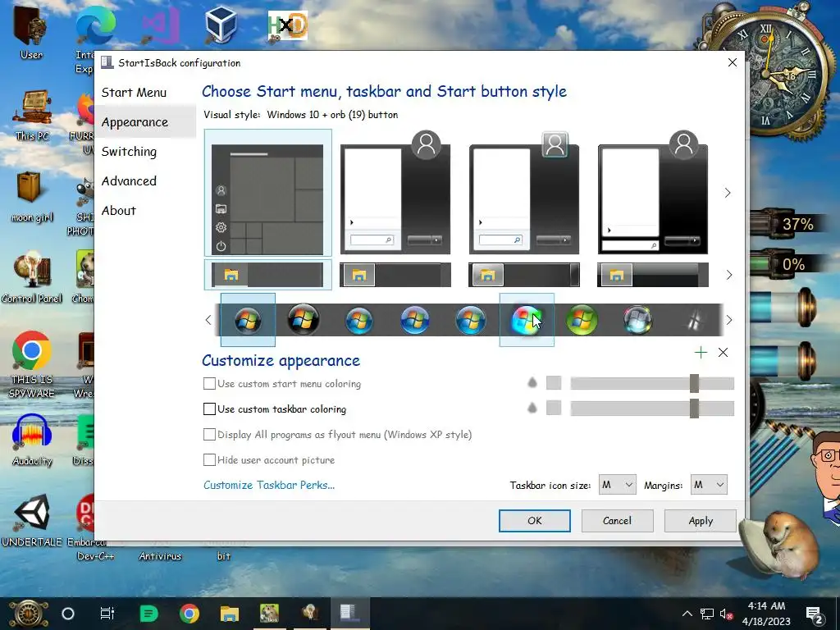Click the taskbar clock showing 4:14 AM
The image size is (840, 630).
coord(766,614)
